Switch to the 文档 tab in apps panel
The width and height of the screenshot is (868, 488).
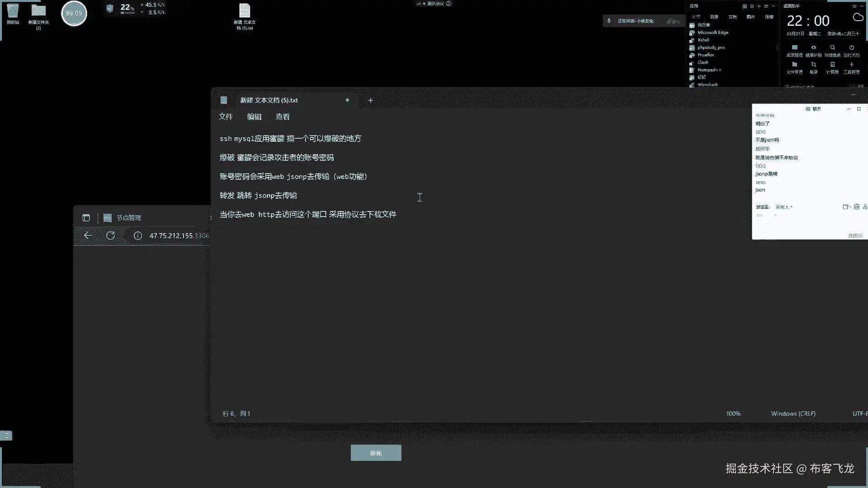[732, 17]
